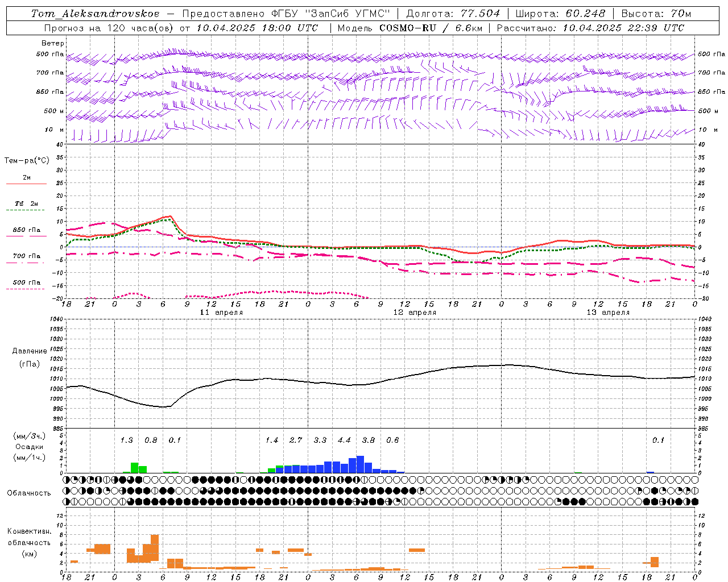The image size is (728, 582).
Task: Click the 0.8 precipitation total
Action: (x=151, y=440)
